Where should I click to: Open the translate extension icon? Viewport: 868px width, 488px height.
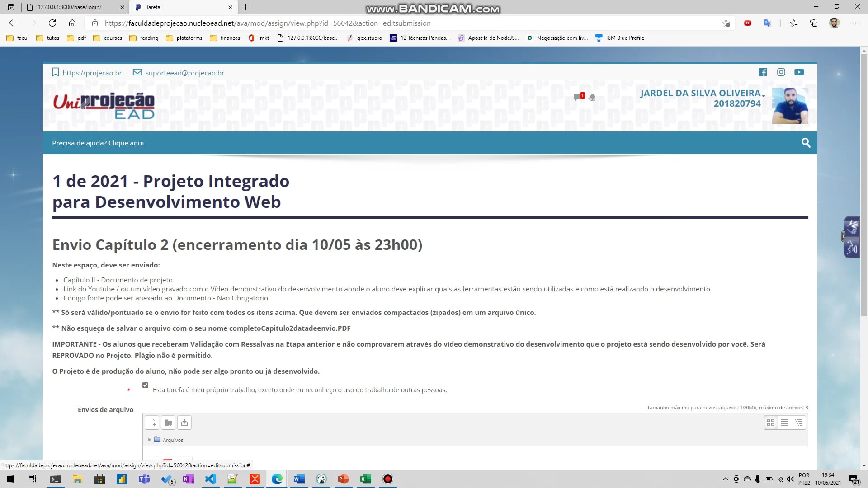(767, 23)
